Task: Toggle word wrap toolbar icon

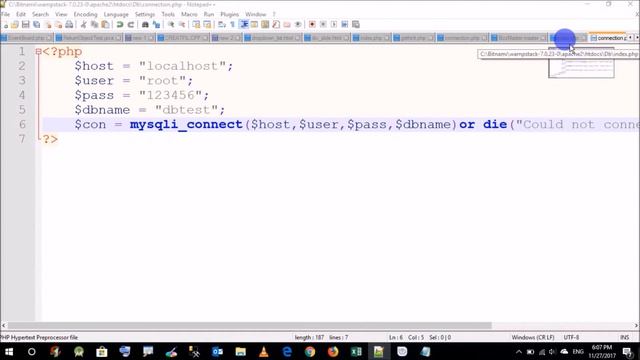Action: coord(222,24)
